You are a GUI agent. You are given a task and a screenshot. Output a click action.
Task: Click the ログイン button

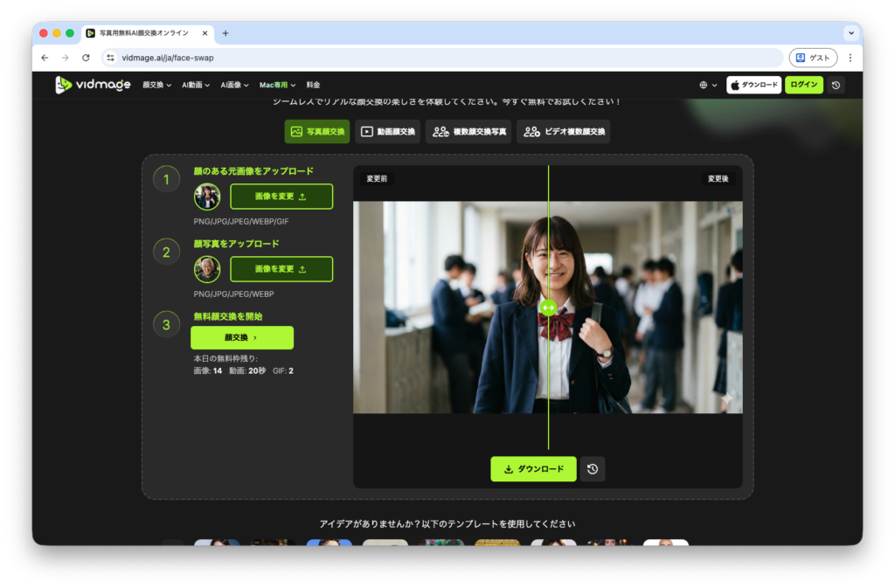(803, 85)
